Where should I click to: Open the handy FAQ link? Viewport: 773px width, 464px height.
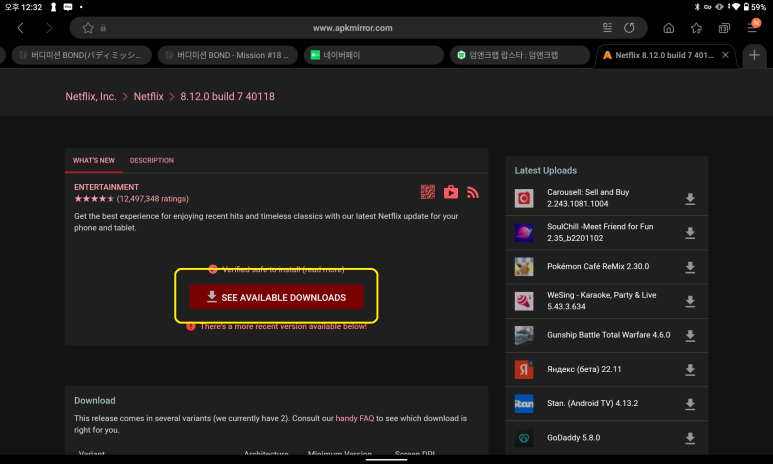coord(355,418)
